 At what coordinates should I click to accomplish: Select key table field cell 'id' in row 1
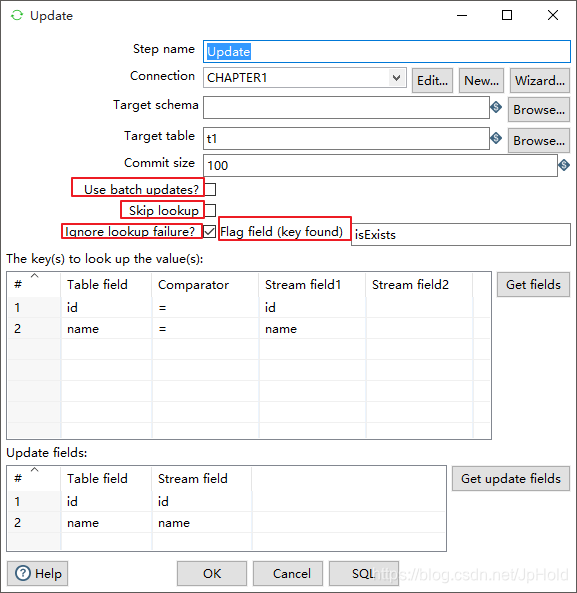click(106, 307)
